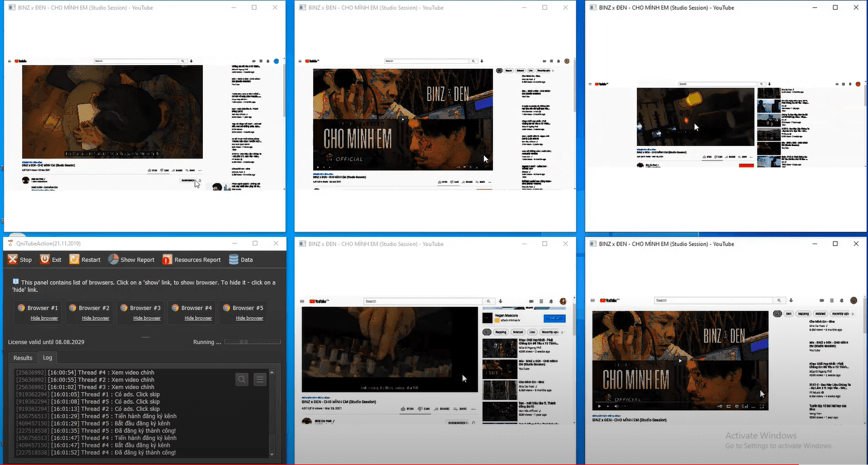Click the Stop icon in QniTubeAction toolbar
This screenshot has height=465, width=868.
(x=13, y=259)
